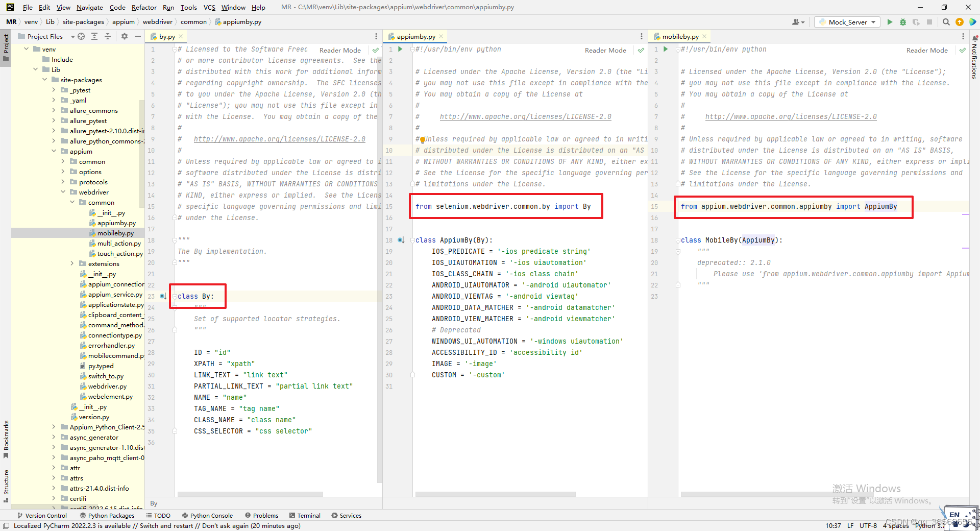Toggle the Structure side panel
Screen dimensions: 980x531
(x=6, y=486)
